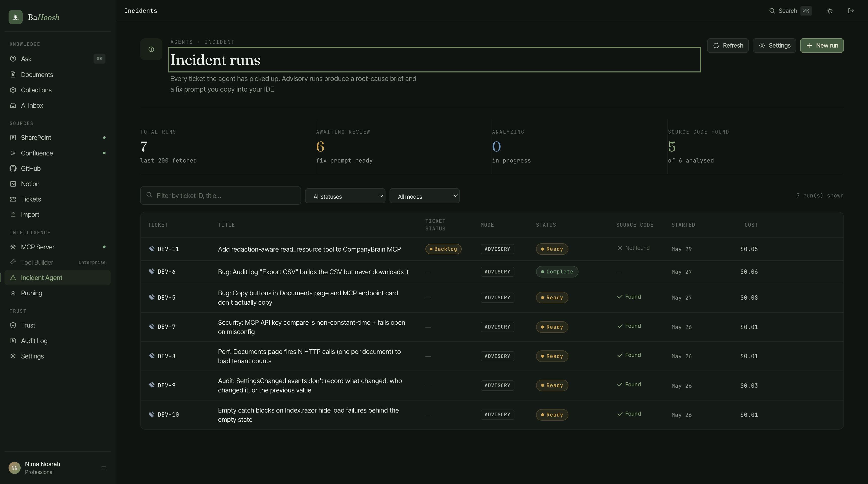This screenshot has width=868, height=484.
Task: Click the Notion source icon
Action: coord(13,184)
